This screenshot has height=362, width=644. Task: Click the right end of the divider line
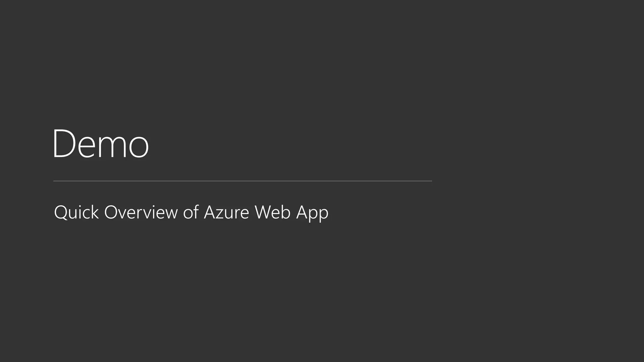click(x=431, y=181)
